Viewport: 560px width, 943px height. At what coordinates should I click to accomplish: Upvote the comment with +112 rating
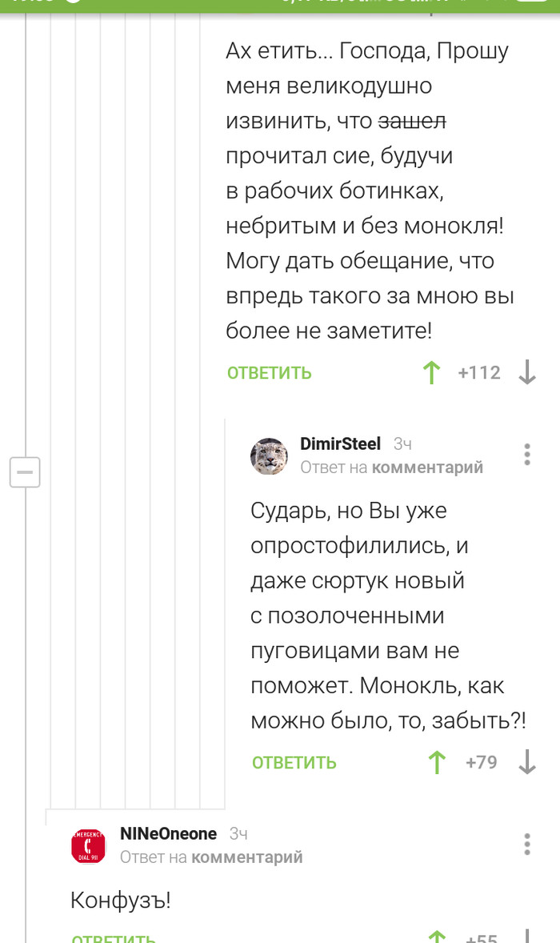point(431,372)
